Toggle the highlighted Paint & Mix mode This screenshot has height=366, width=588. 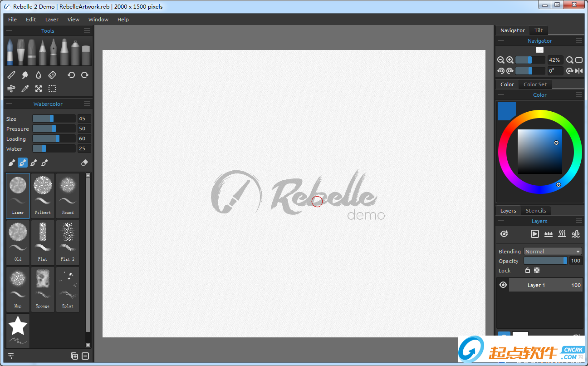[x=23, y=163]
